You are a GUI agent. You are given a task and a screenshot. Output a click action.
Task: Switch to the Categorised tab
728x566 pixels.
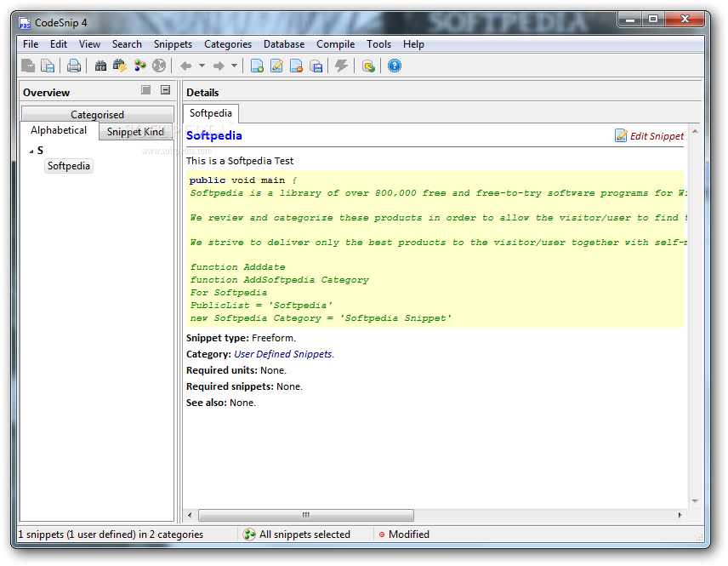click(x=98, y=114)
